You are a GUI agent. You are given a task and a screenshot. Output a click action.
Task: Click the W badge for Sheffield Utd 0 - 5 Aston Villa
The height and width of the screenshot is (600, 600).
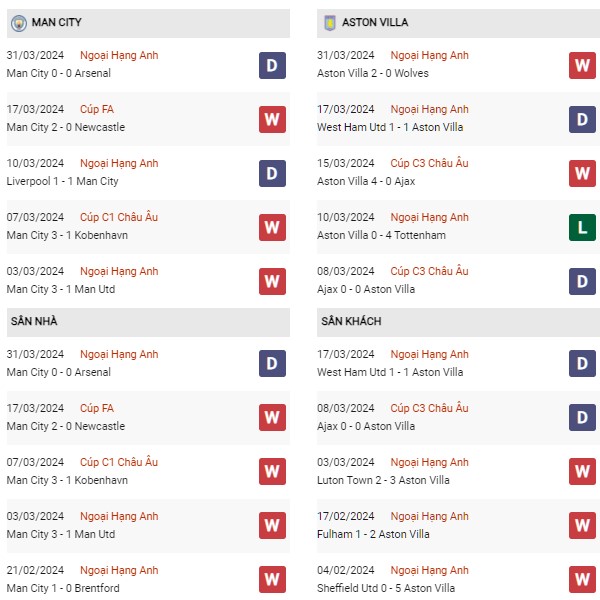(x=582, y=579)
